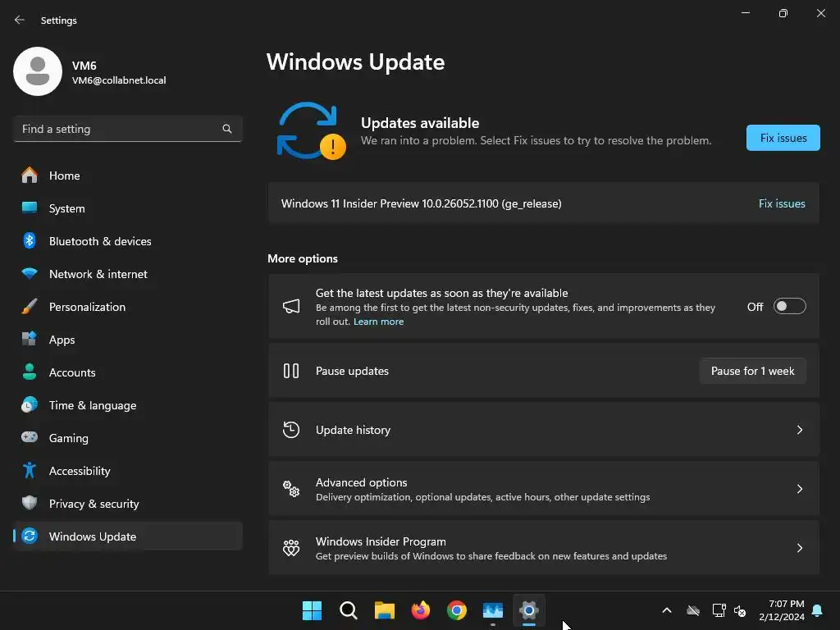Click the muted volume icon in tray
Viewport: 840px width, 630px height.
740,610
